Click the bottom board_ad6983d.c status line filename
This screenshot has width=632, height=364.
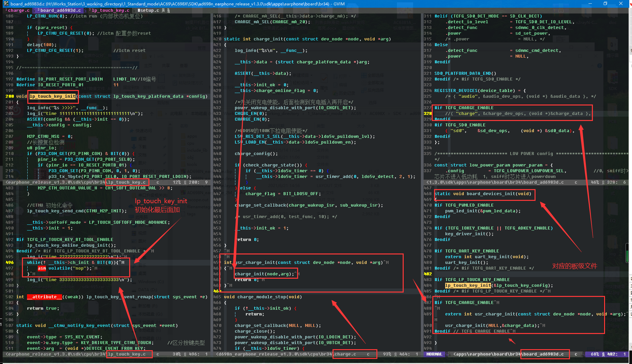pos(543,354)
